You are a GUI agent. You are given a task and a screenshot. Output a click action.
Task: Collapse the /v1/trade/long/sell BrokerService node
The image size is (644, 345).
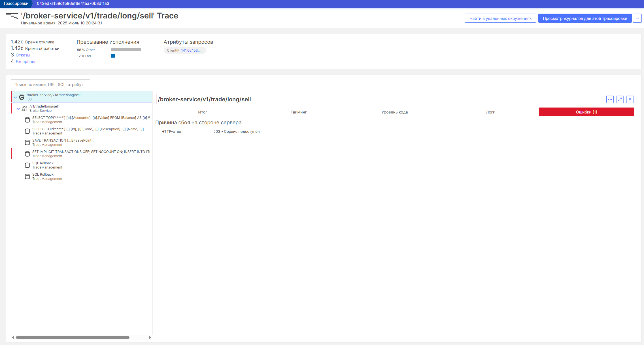point(18,109)
